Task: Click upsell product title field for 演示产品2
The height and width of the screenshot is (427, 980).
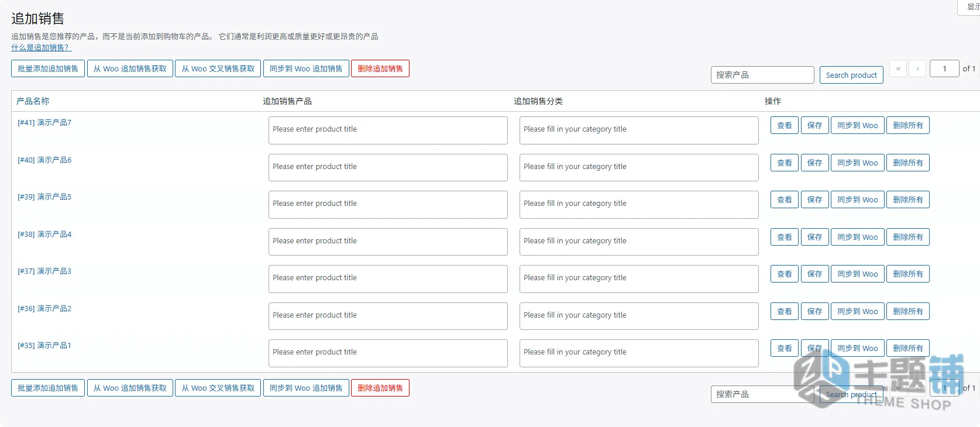Action: [x=388, y=316]
